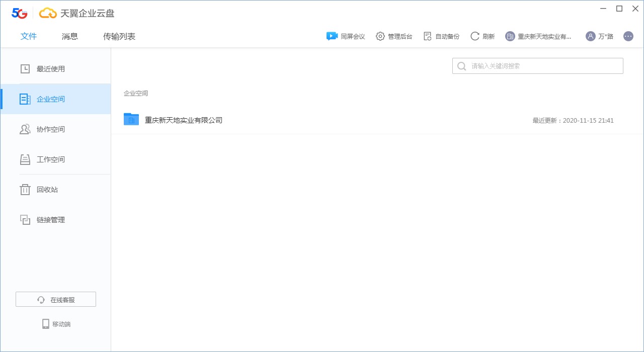Click the 工作空间 tray icon

click(x=25, y=159)
